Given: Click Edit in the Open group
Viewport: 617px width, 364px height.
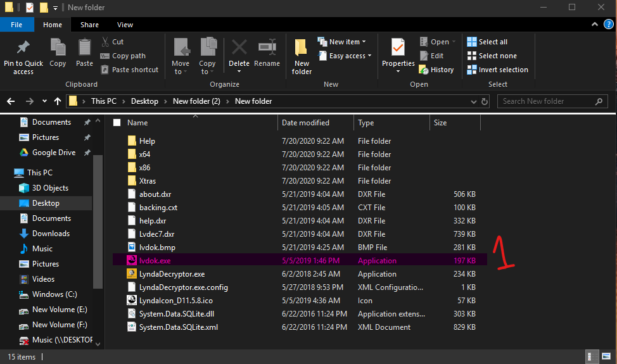Looking at the screenshot, I should pyautogui.click(x=431, y=56).
